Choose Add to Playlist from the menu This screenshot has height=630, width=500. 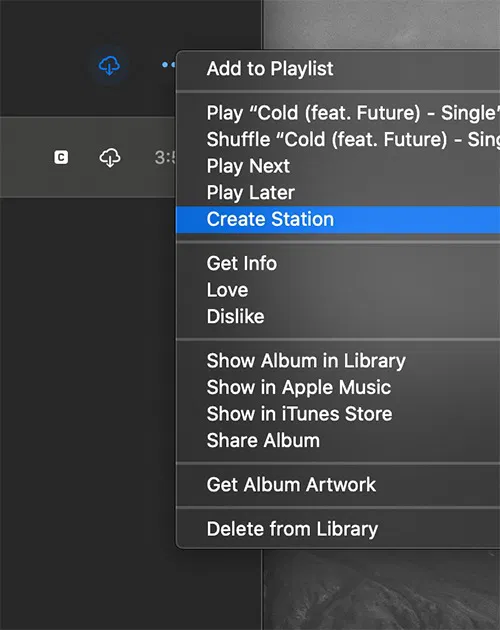coord(338,69)
